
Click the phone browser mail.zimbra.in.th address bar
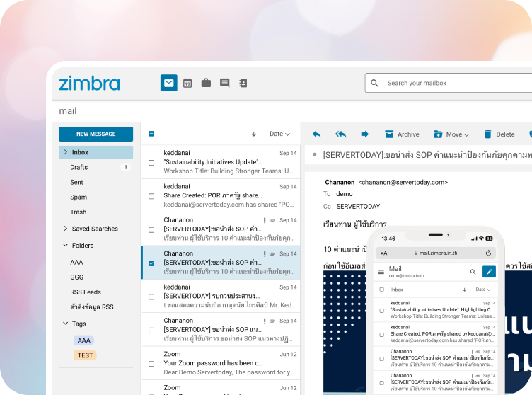click(x=436, y=253)
